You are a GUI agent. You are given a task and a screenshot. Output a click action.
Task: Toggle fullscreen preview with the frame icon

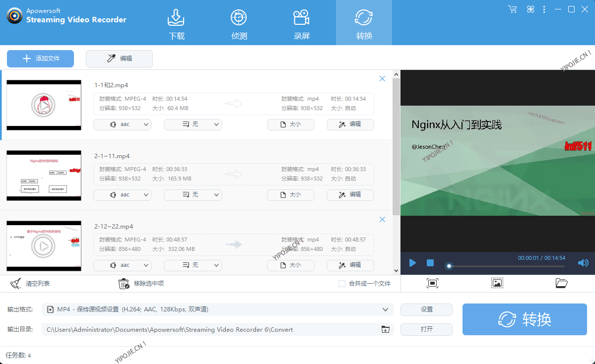(432, 283)
